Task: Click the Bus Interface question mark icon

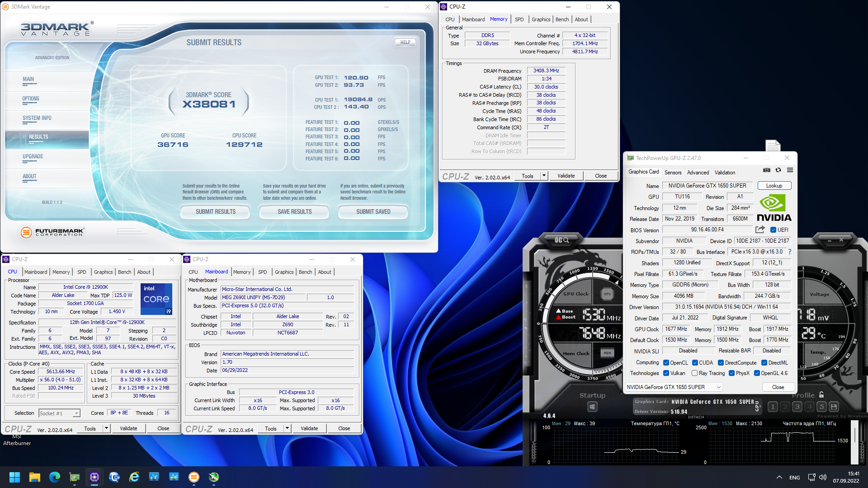Action: 790,252
